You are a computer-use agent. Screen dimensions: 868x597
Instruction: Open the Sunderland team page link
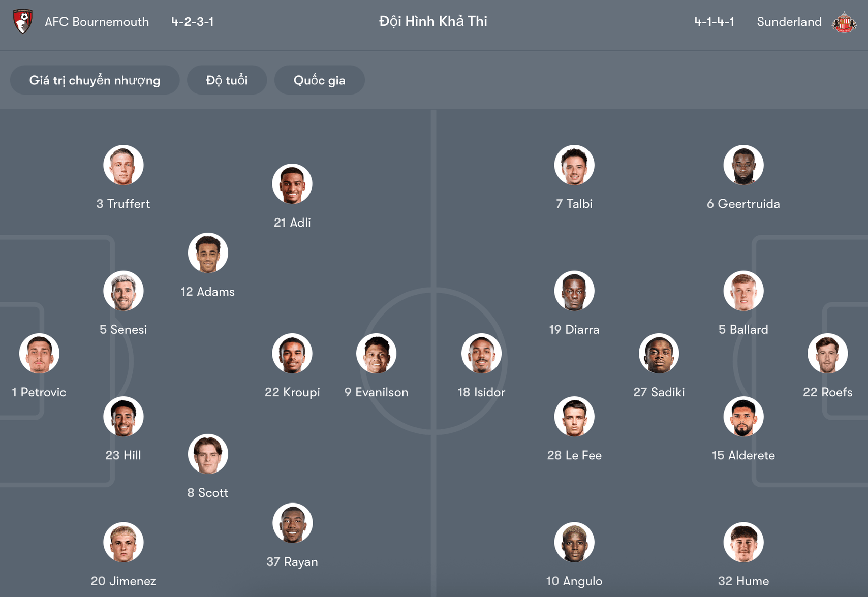coord(789,21)
